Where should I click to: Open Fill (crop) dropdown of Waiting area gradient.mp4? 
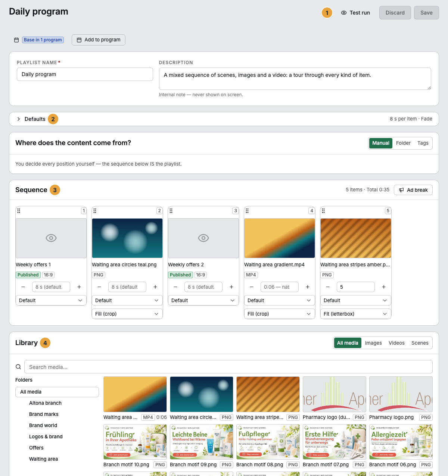tap(280, 314)
